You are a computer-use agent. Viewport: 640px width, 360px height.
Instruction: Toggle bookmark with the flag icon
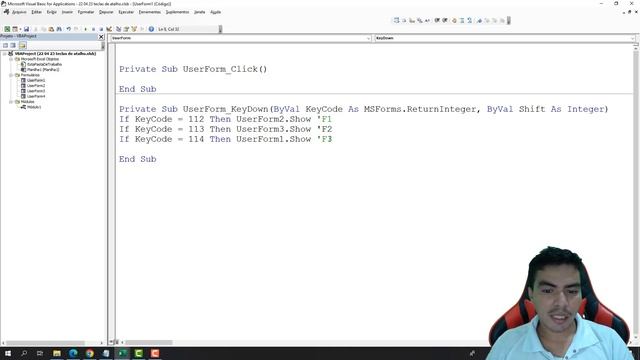point(479,20)
